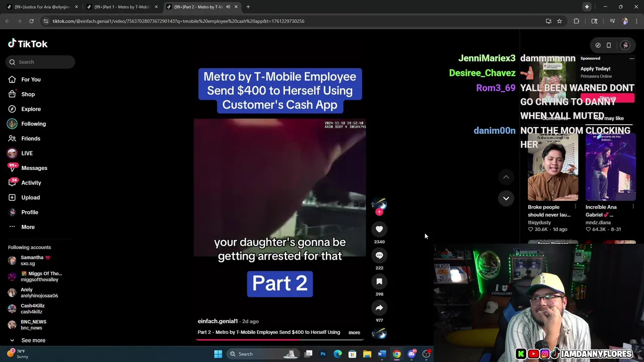The height and width of the screenshot is (362, 644).
Task: Open a new browser tab
Action: pos(248,7)
